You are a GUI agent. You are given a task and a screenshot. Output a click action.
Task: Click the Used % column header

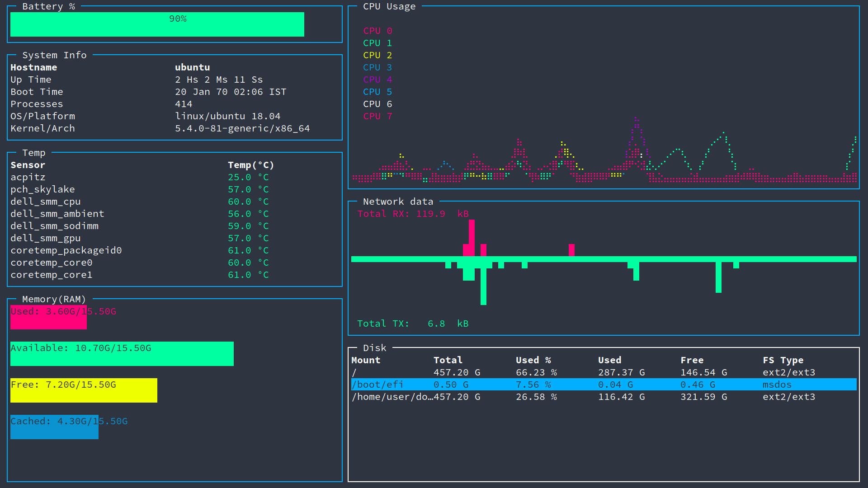[533, 360]
